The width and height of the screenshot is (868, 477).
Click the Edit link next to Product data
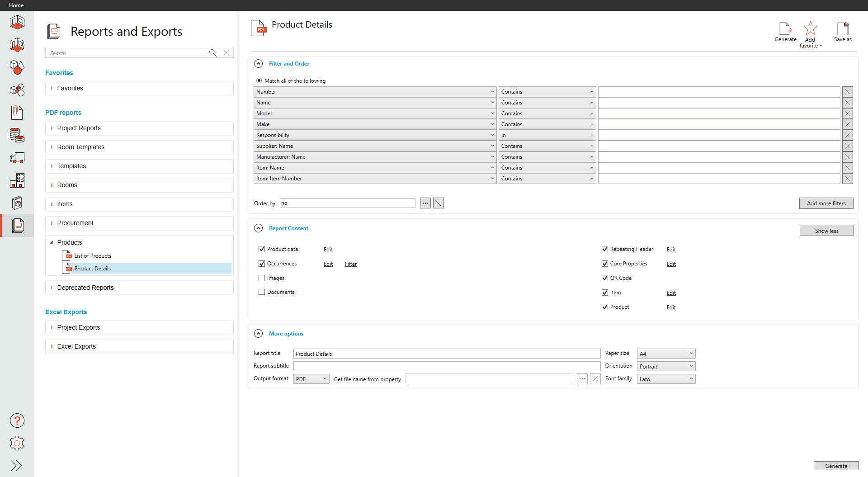(328, 250)
